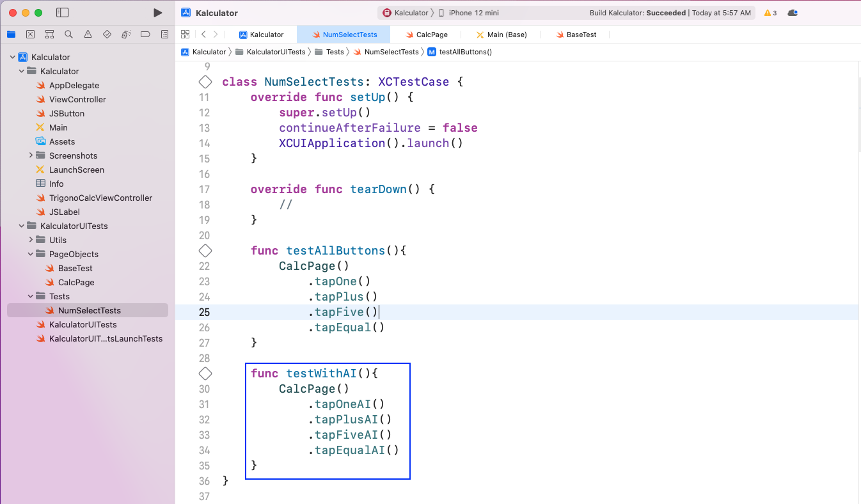Click the cloud status icon in toolbar
The width and height of the screenshot is (861, 504).
(793, 13)
